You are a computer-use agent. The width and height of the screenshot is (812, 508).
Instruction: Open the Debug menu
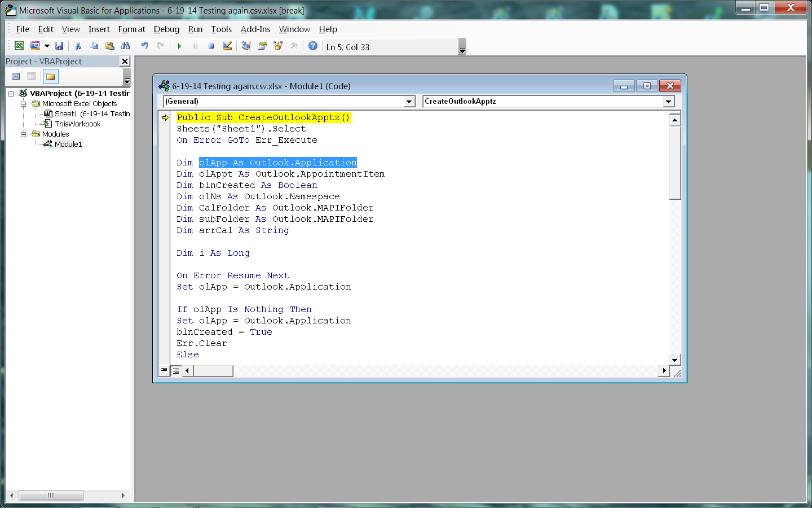click(166, 29)
